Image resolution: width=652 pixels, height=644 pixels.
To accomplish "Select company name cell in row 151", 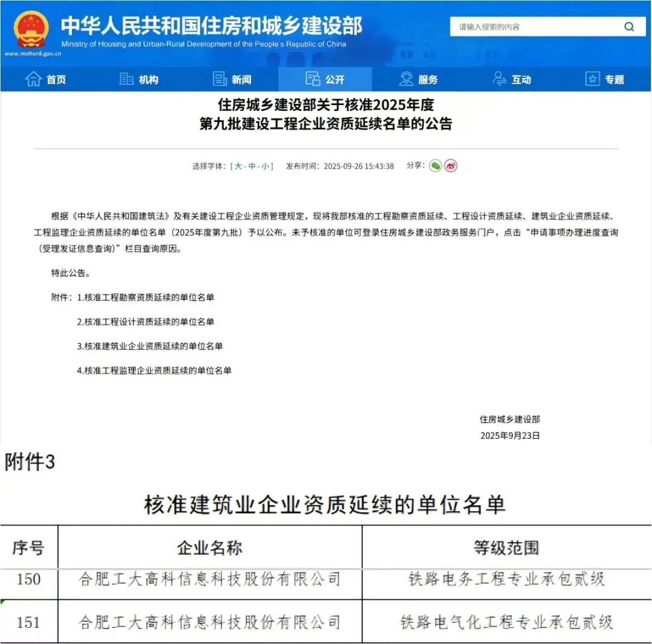I will click(x=210, y=622).
